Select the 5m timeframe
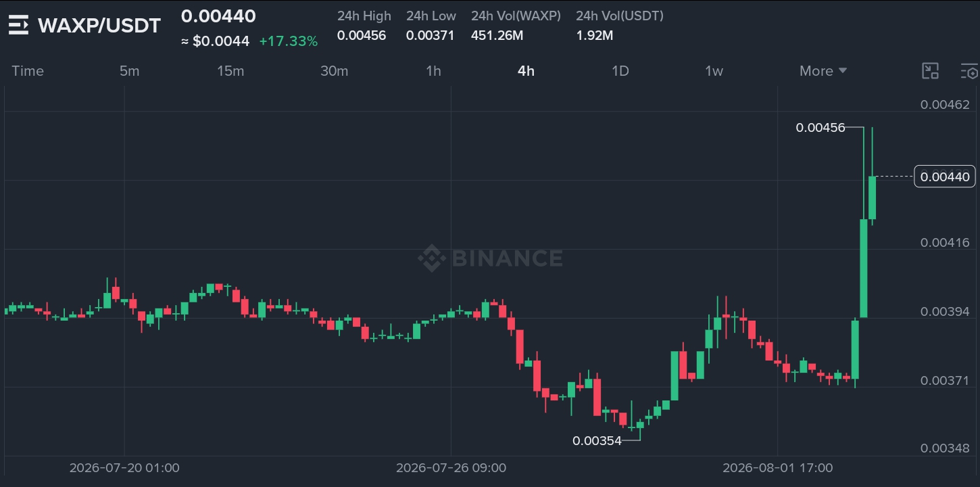 click(x=129, y=71)
